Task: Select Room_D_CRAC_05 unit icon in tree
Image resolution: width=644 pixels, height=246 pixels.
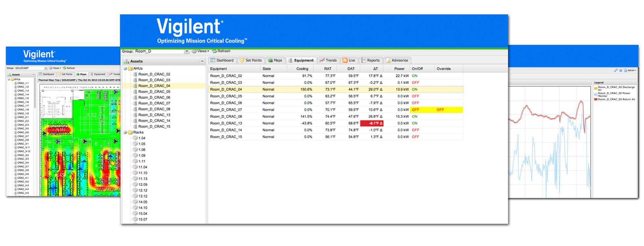Action: click(x=135, y=92)
